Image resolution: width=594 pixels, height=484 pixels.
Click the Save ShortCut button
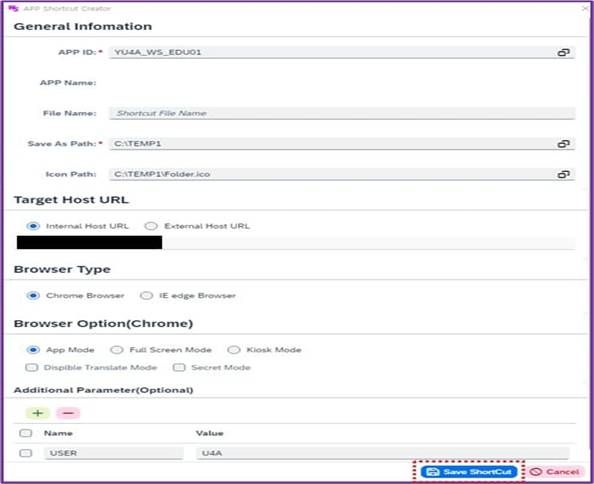click(469, 472)
